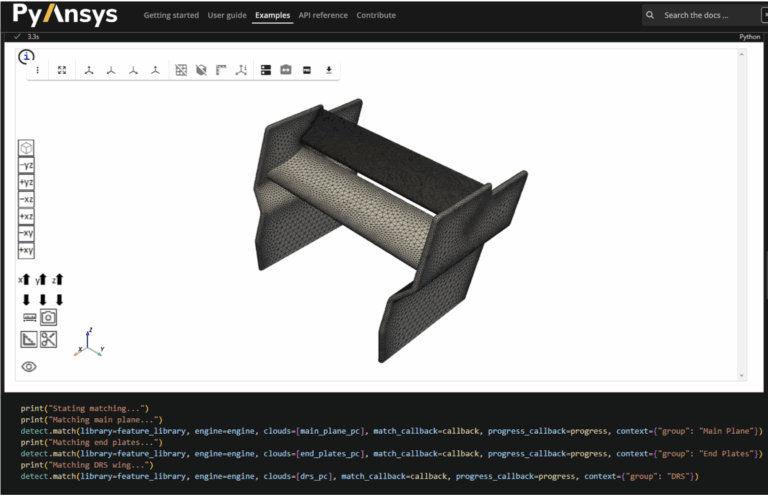Click the scissors clipping icon
The height and width of the screenshot is (495, 768).
(x=48, y=339)
